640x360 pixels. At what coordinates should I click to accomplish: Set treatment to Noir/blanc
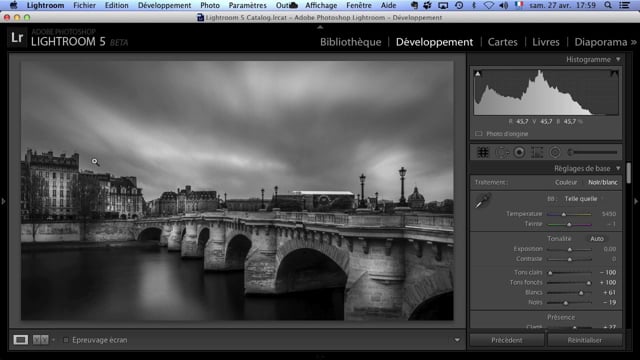[602, 182]
